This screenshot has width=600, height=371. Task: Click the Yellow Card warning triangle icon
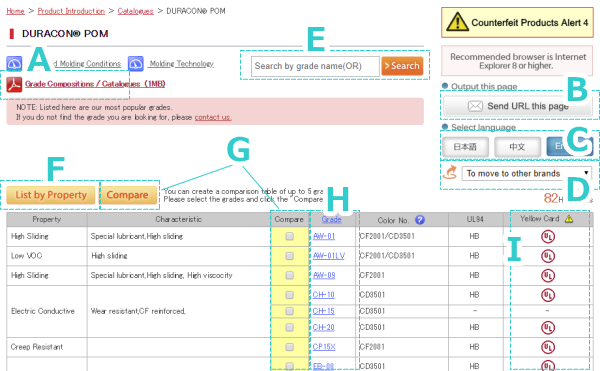pyautogui.click(x=569, y=219)
